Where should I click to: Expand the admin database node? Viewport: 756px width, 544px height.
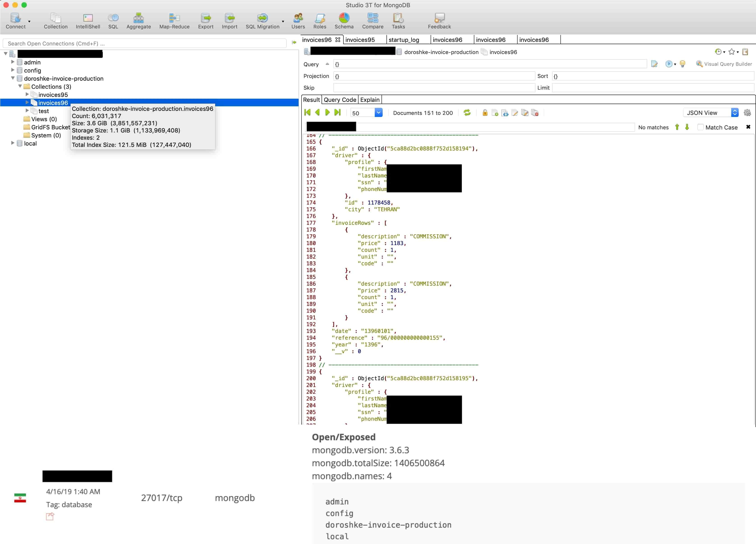(x=13, y=62)
